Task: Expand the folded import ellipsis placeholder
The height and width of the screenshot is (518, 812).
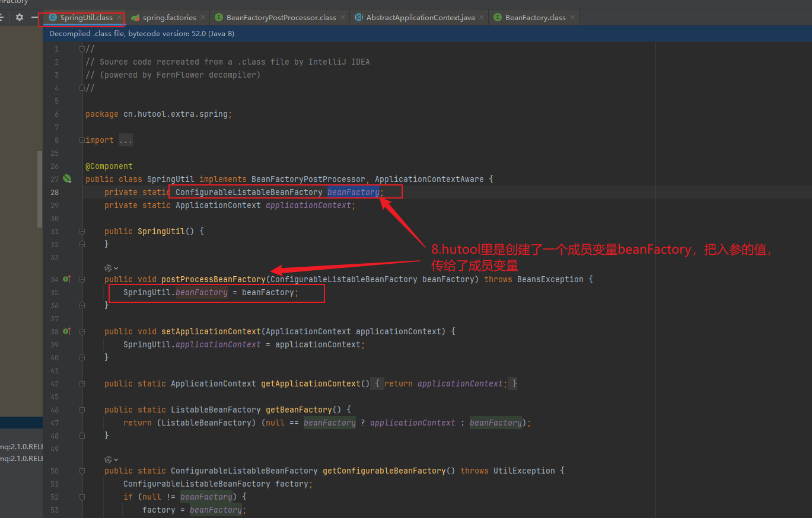Action: tap(126, 140)
